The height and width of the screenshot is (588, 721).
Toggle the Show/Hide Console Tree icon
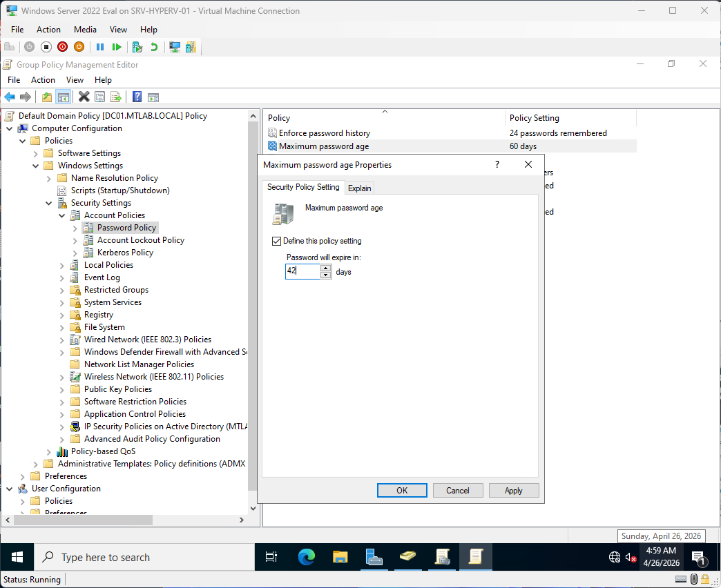tap(63, 97)
